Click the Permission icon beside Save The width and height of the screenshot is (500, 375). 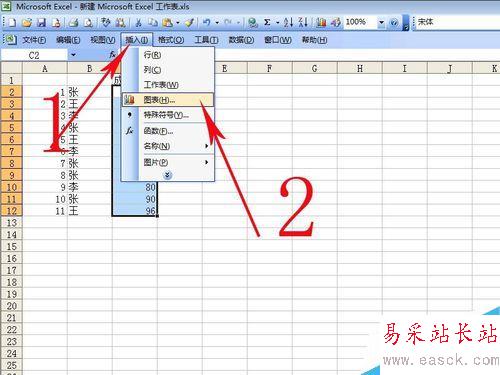pos(56,22)
